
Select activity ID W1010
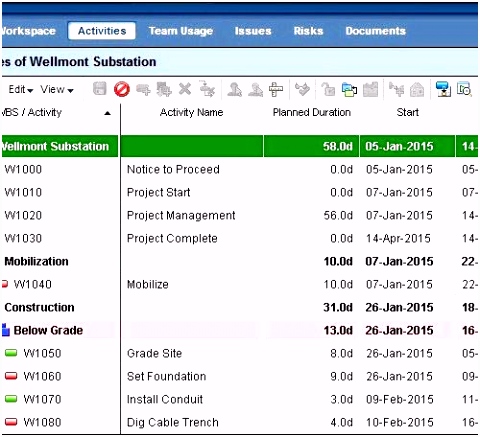click(23, 192)
